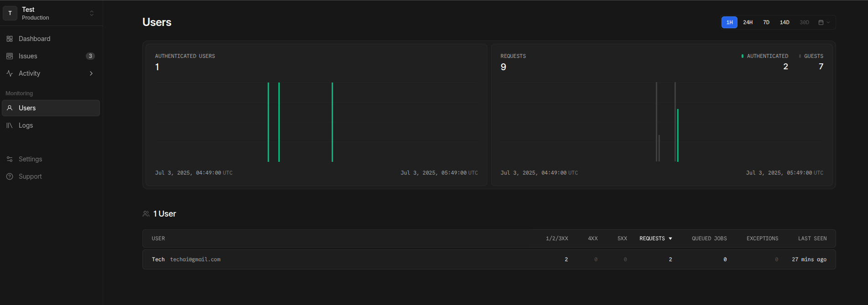Toggle the Authenticated legend in Requests chart
The image size is (868, 305).
point(765,56)
